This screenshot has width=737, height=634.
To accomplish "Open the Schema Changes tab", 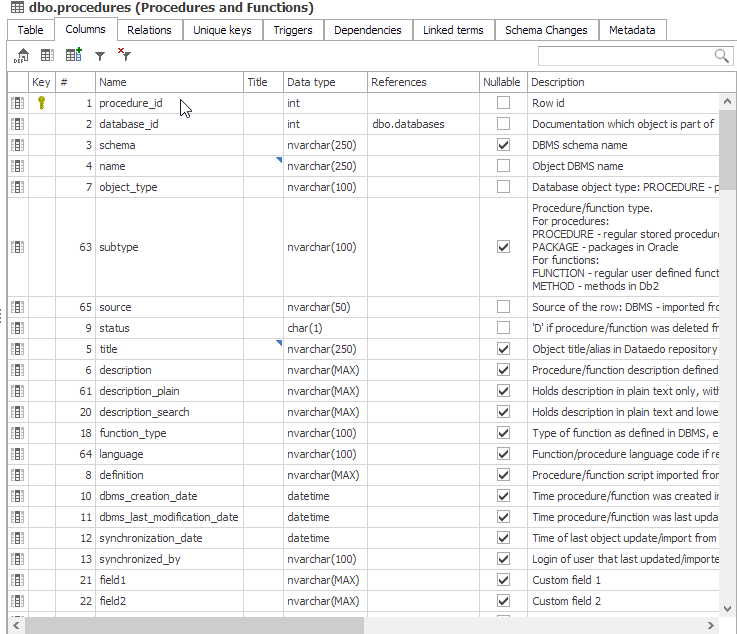I will click(546, 30).
